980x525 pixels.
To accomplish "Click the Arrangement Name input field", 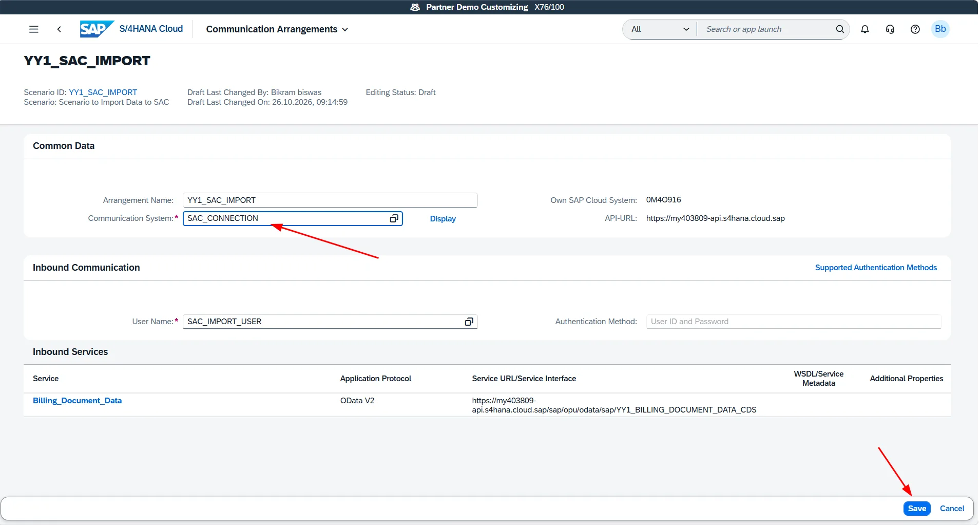I will [x=330, y=200].
